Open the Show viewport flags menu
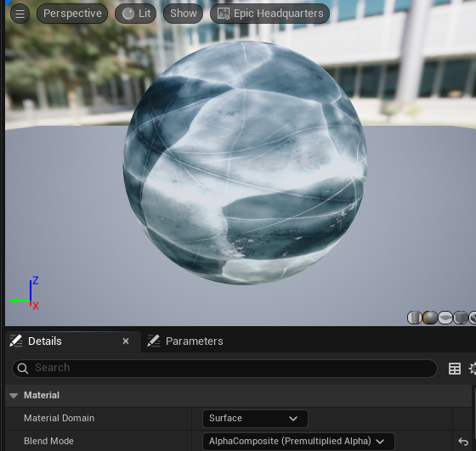The image size is (476, 451). 183,14
